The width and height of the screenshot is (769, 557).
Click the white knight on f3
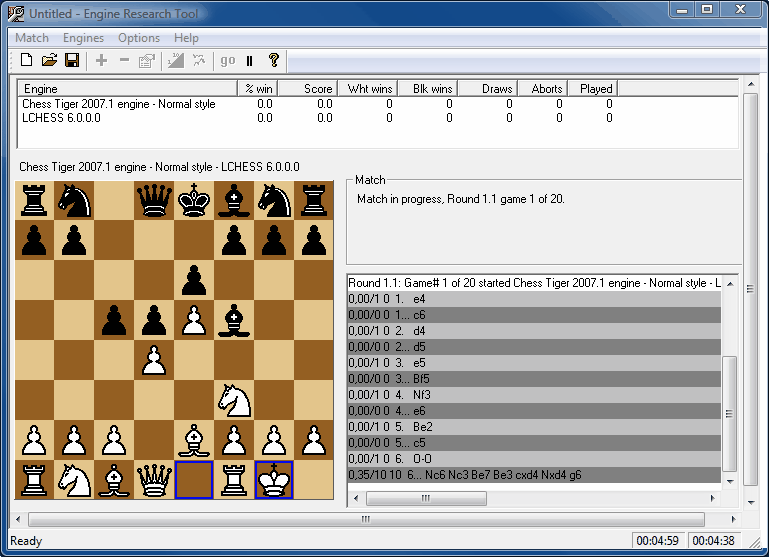pos(234,400)
